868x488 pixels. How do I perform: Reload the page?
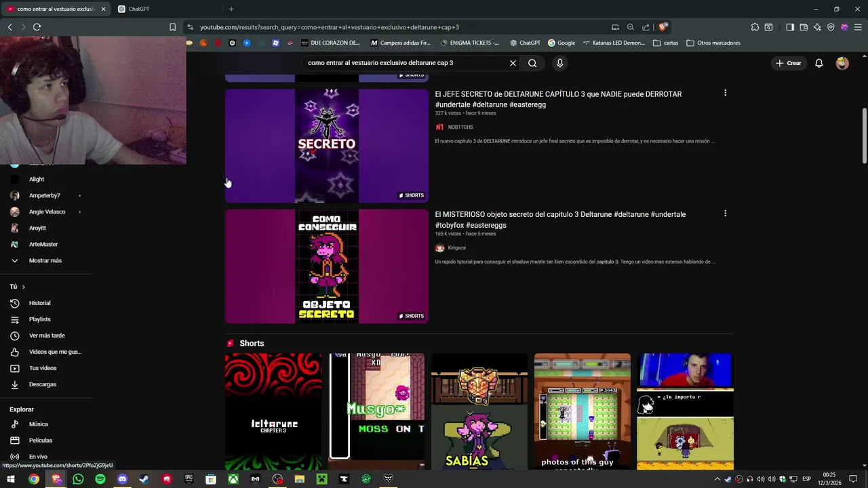37,27
